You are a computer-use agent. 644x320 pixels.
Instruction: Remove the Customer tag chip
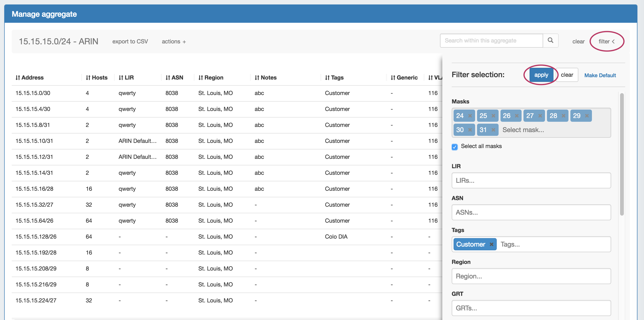[491, 244]
